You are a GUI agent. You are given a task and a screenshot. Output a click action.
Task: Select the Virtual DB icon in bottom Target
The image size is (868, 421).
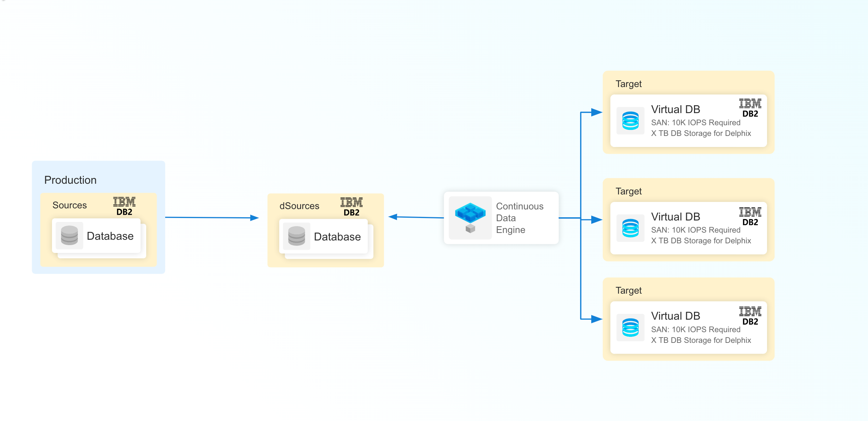630,327
